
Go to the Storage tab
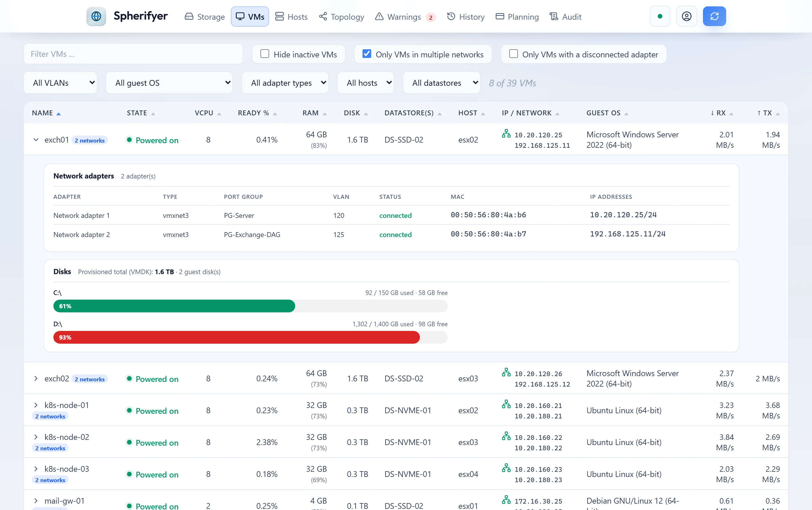(x=205, y=17)
